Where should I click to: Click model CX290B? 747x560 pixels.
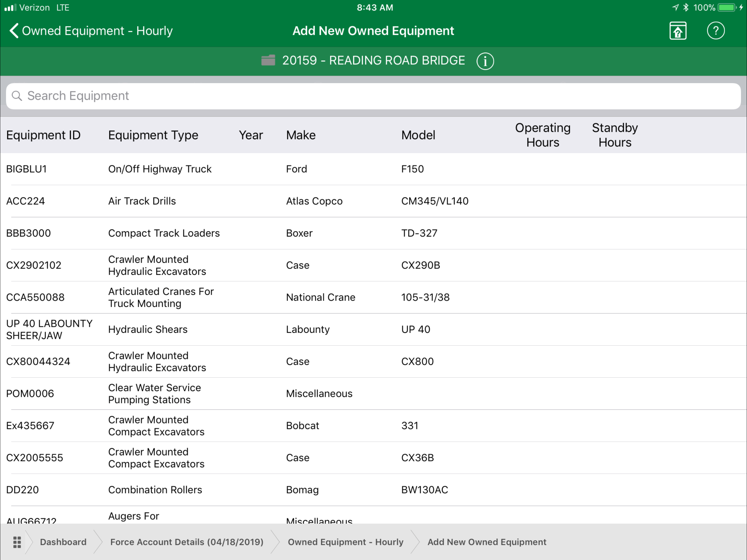click(421, 265)
